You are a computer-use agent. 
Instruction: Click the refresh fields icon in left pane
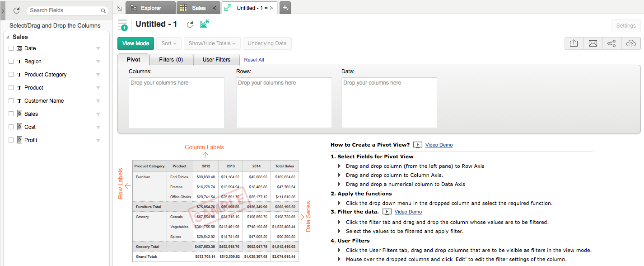(x=17, y=10)
